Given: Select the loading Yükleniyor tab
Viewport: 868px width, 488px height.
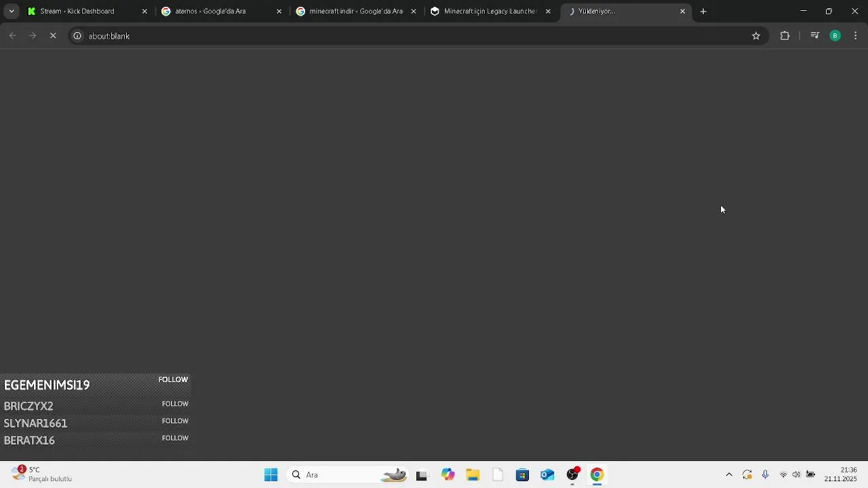Looking at the screenshot, I should pos(625,12).
